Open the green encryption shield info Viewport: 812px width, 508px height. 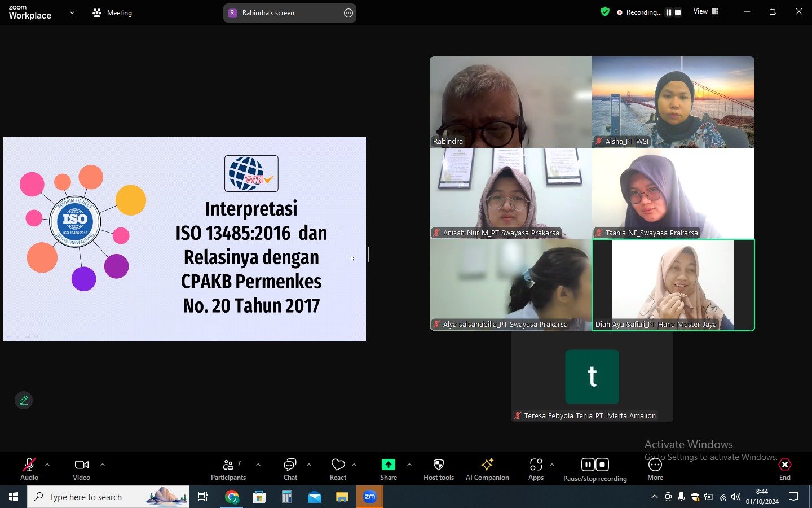605,12
